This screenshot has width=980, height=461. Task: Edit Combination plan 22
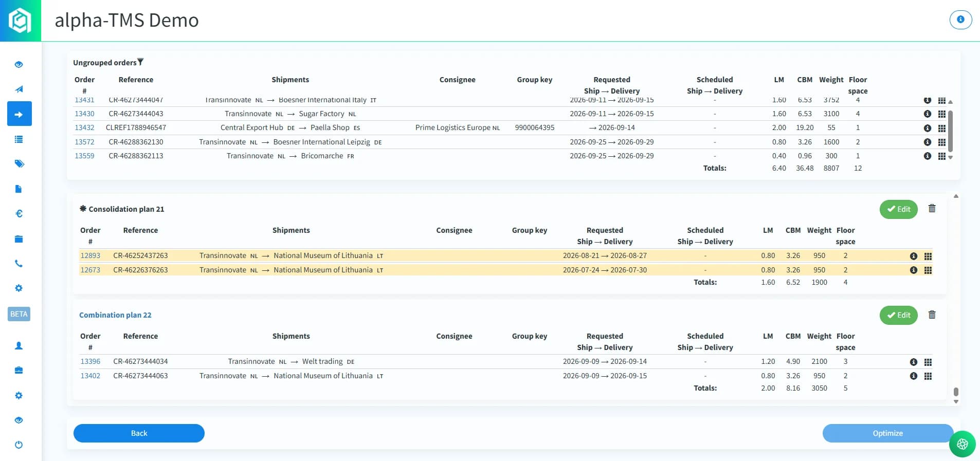click(x=899, y=315)
